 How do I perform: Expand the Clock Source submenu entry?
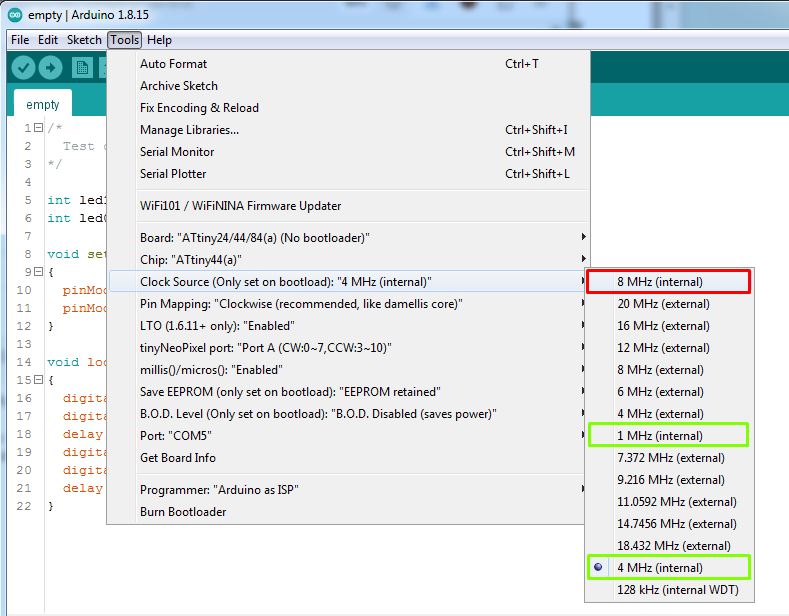[x=348, y=282]
